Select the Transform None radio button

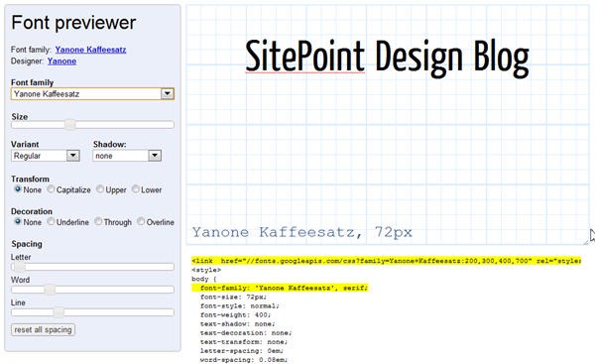point(18,189)
